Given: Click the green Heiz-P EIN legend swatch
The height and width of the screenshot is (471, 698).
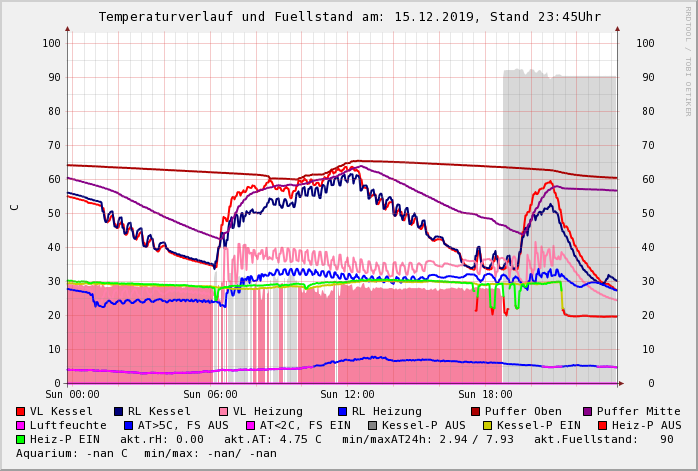Looking at the screenshot, I should point(21,440).
